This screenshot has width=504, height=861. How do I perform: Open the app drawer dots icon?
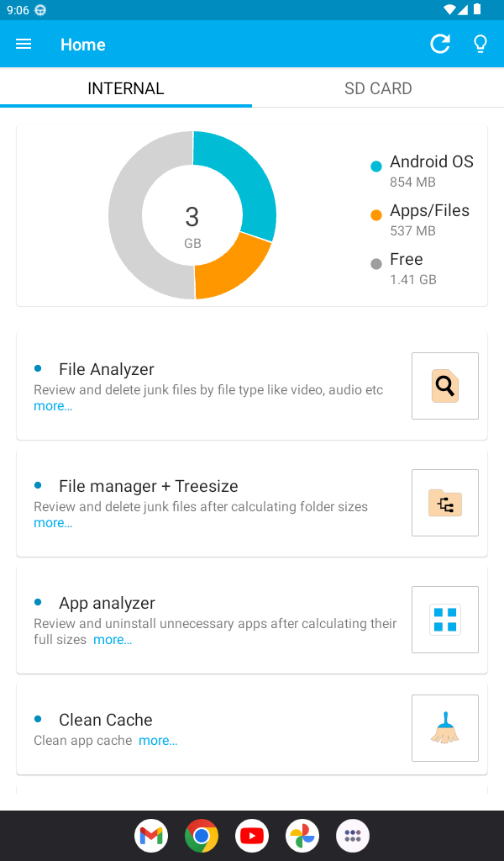(353, 836)
